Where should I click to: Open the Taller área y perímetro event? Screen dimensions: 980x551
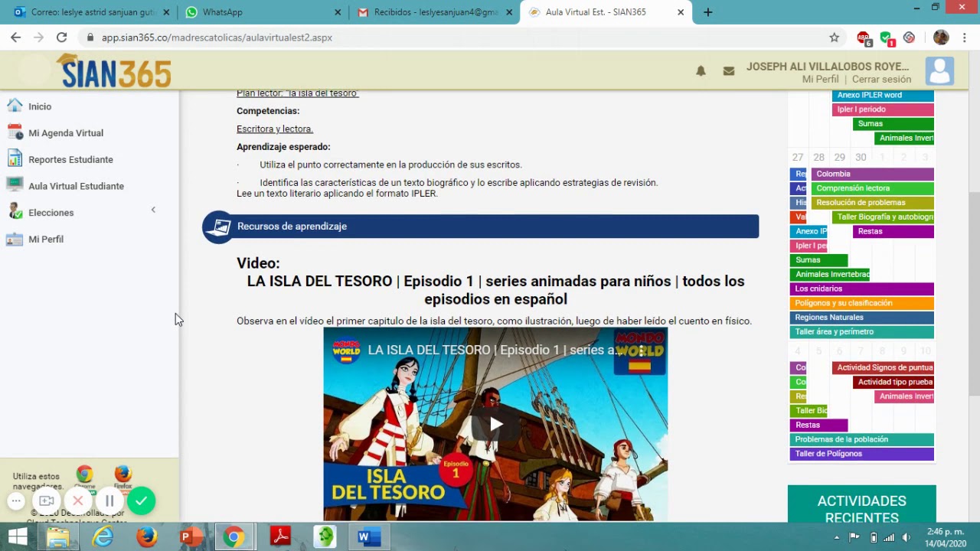(x=861, y=332)
